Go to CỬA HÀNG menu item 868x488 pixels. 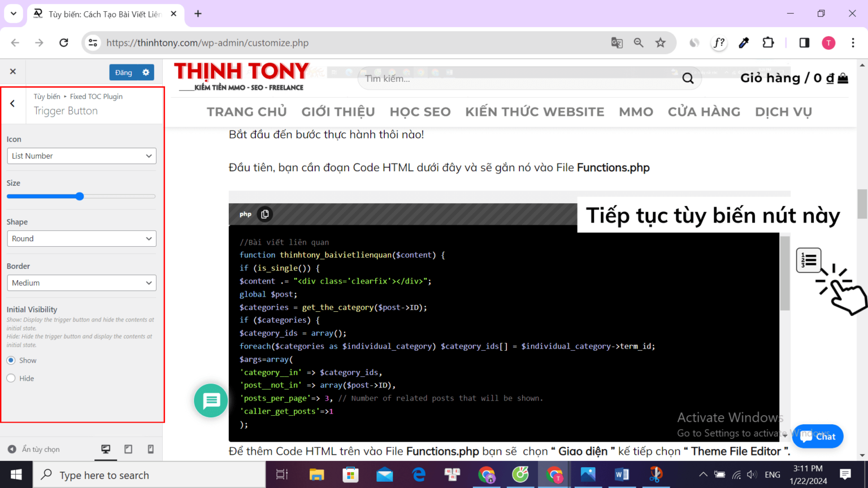[704, 112]
